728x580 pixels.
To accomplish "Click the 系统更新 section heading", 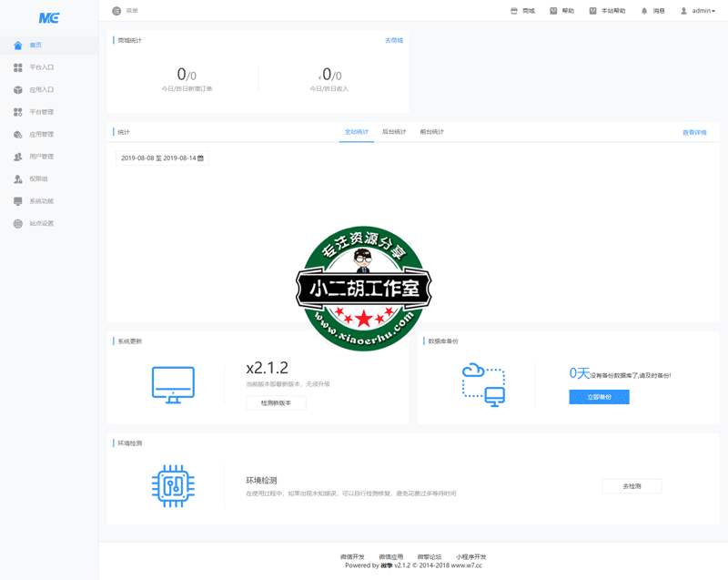I will coord(130,341).
